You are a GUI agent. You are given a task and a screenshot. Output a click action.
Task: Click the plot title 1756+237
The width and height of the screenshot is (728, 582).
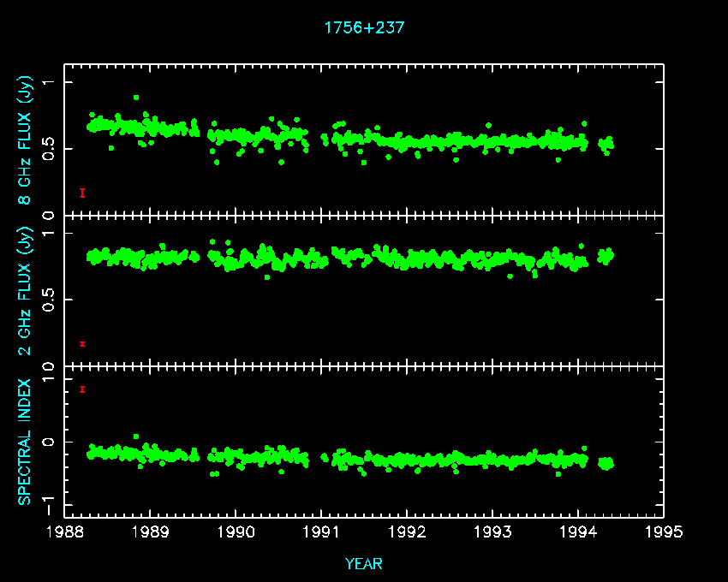[x=364, y=27]
